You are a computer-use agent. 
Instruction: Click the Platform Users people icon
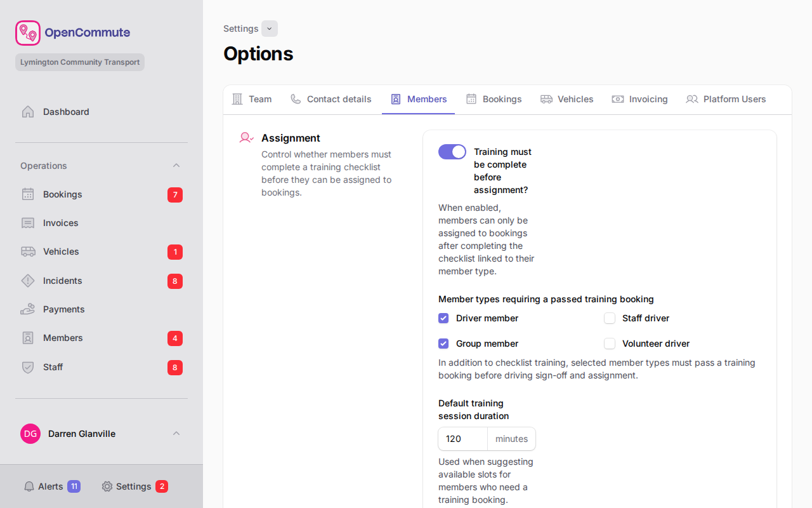[x=692, y=99]
